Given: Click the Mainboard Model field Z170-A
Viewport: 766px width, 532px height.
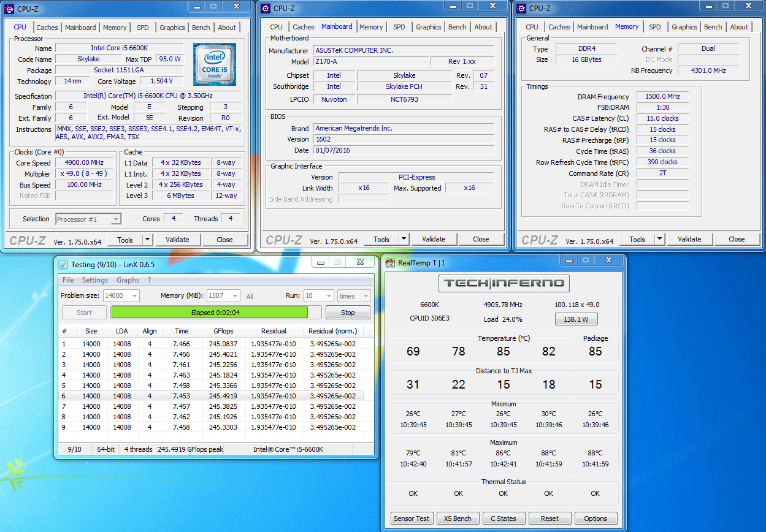Looking at the screenshot, I should (x=370, y=61).
